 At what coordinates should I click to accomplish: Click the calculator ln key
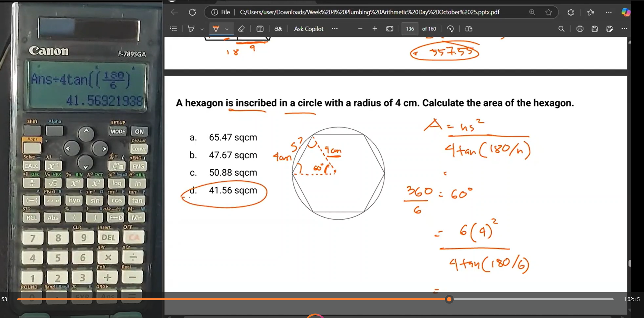[138, 183]
